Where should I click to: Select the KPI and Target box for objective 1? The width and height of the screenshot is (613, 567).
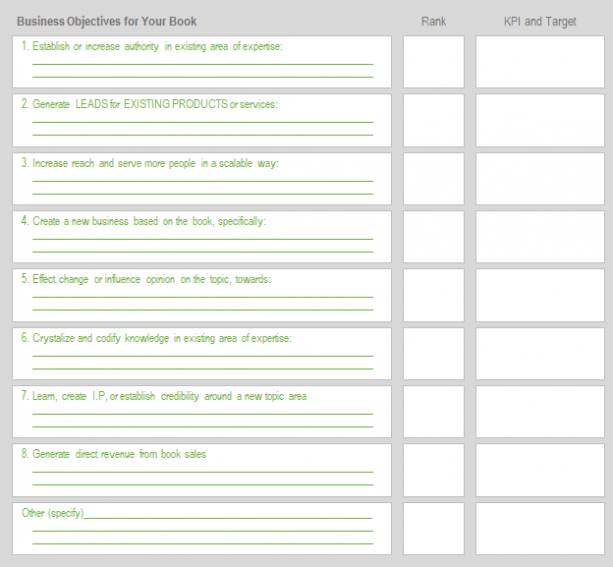click(x=540, y=62)
